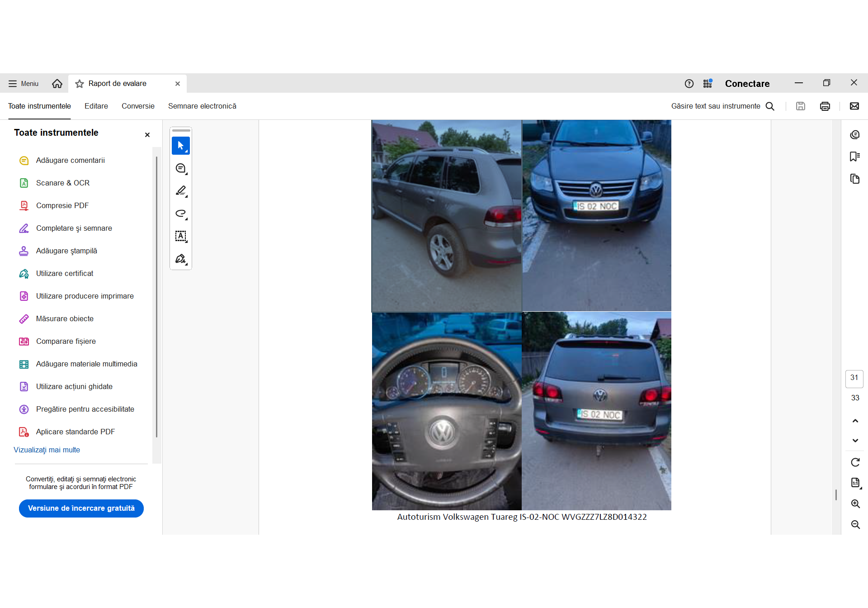
Task: Open the Conversie tab
Action: (x=138, y=106)
